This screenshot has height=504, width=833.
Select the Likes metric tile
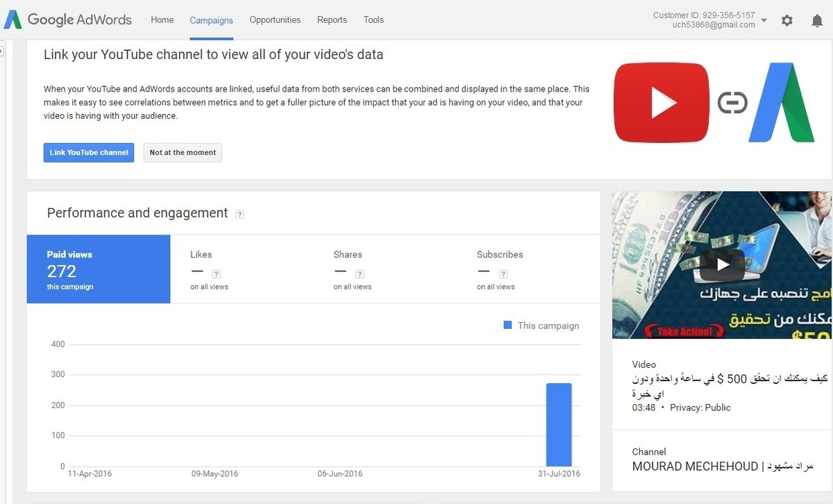[x=242, y=269]
